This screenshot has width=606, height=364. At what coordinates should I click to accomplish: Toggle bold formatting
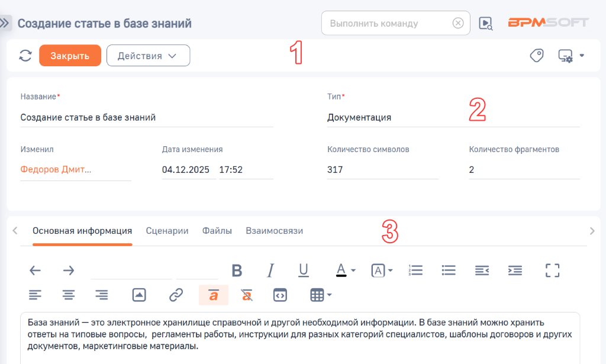coord(237,270)
